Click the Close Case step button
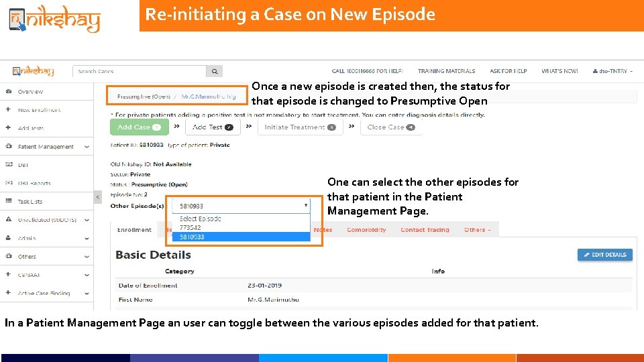 coord(391,127)
